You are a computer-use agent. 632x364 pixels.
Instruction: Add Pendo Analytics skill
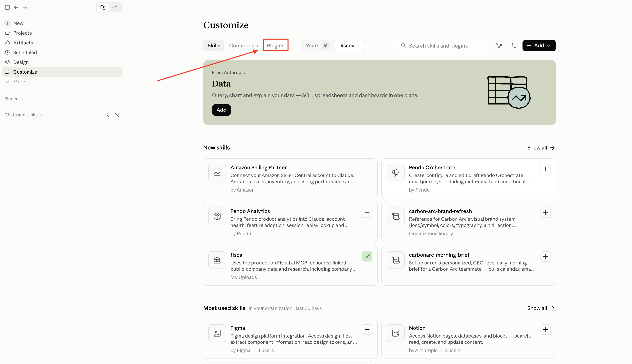pos(367,213)
